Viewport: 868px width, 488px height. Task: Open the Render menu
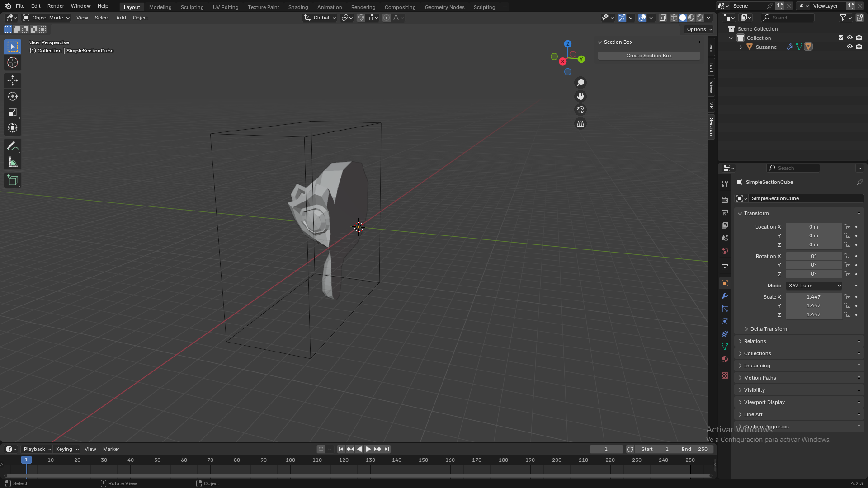click(x=56, y=6)
